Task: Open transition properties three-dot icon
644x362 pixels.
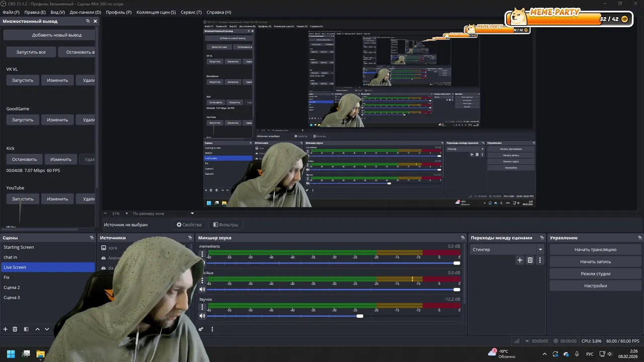Action: pyautogui.click(x=540, y=260)
